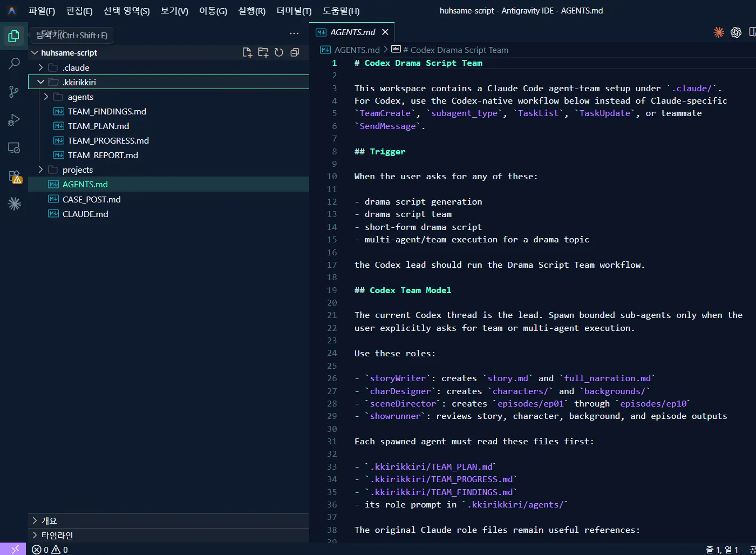Click the 'drama script generation' list item
756x555 pixels.
[424, 202]
